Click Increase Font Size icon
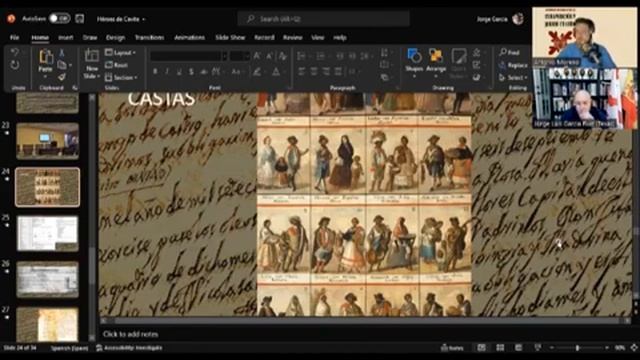 [x=257, y=56]
